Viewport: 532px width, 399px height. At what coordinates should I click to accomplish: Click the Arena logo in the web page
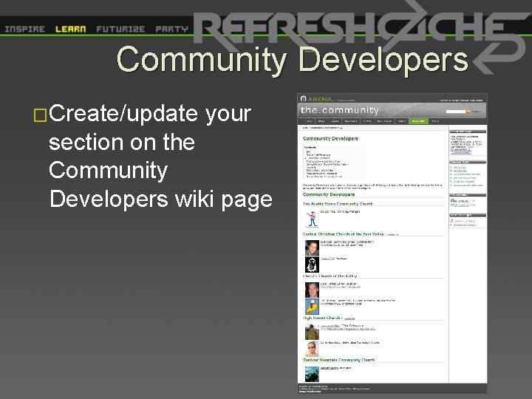tap(316, 99)
